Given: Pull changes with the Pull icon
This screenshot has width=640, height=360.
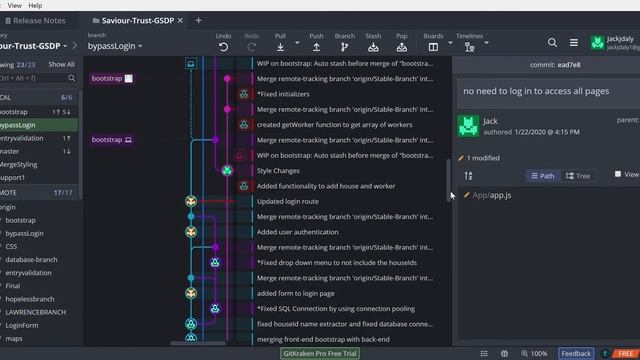Looking at the screenshot, I should tap(280, 47).
